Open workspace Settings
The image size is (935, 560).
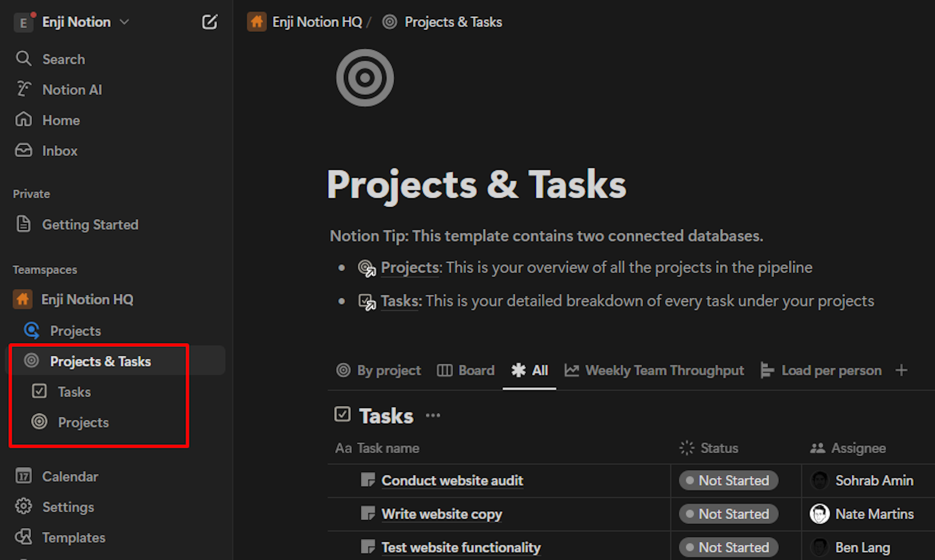[x=68, y=507]
